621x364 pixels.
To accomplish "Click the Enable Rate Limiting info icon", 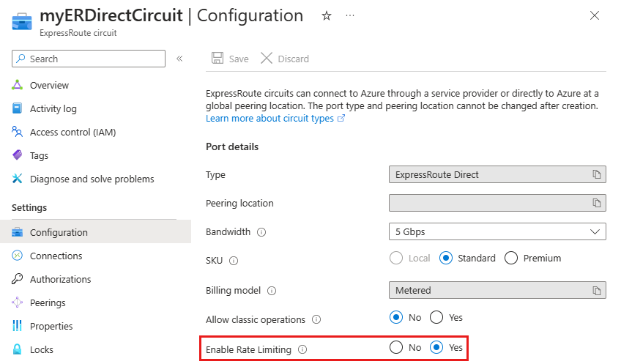I will click(302, 350).
